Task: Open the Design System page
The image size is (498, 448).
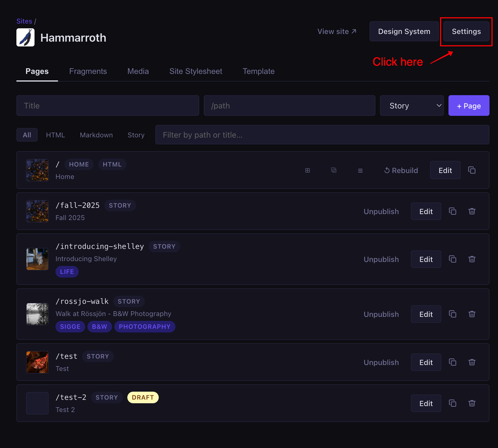Action: point(404,31)
